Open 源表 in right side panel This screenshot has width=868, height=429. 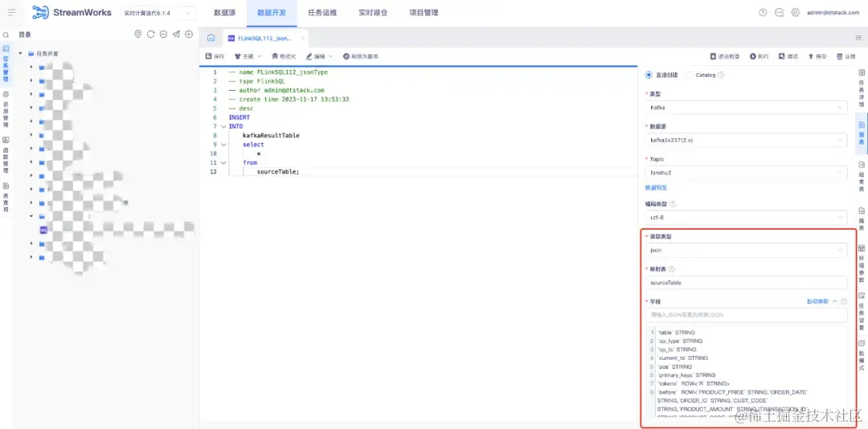click(x=862, y=133)
